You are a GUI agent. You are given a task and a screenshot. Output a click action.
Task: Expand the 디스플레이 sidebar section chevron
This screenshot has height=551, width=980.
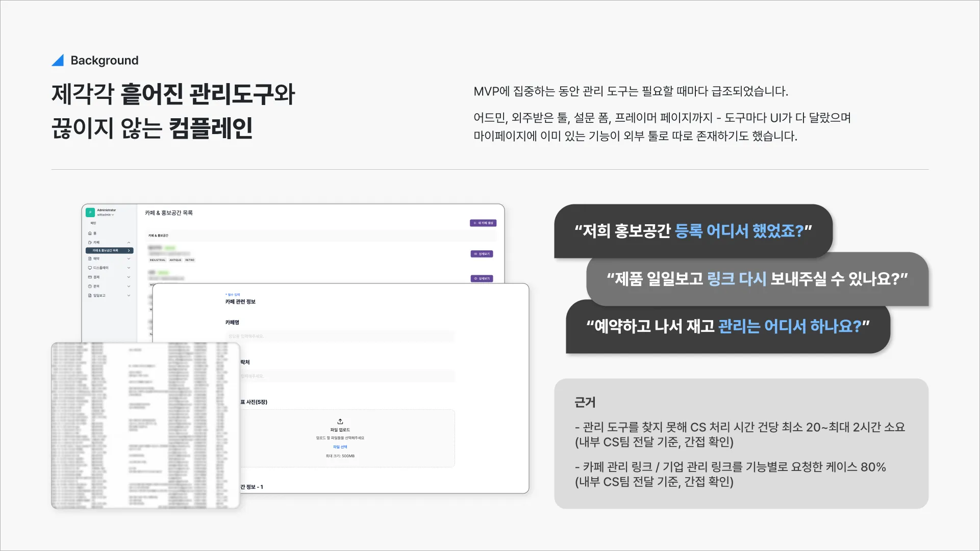(129, 268)
